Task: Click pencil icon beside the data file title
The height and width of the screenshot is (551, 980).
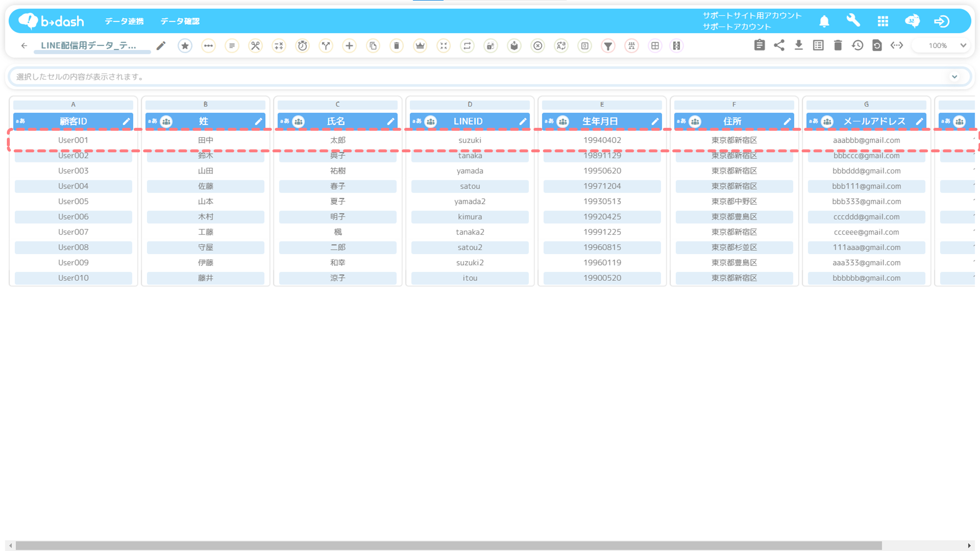Action: click(161, 46)
